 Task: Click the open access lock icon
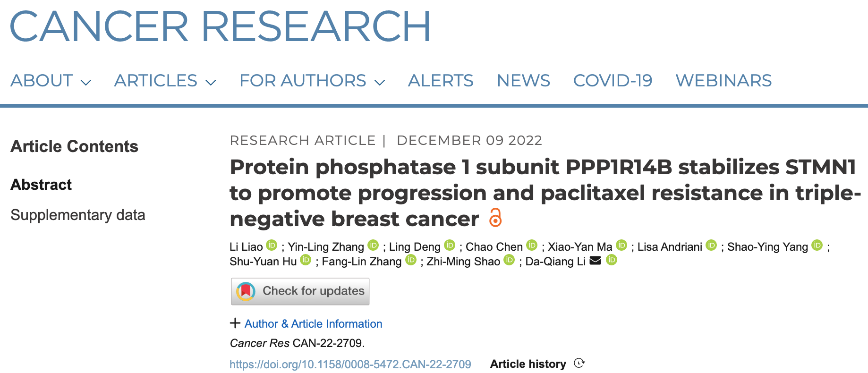click(495, 218)
